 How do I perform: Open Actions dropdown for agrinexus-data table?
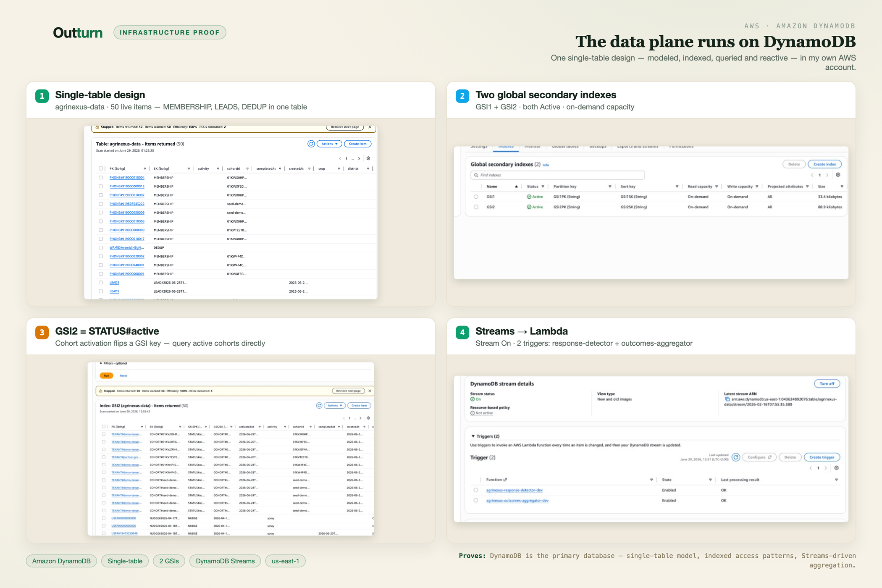pos(329,144)
